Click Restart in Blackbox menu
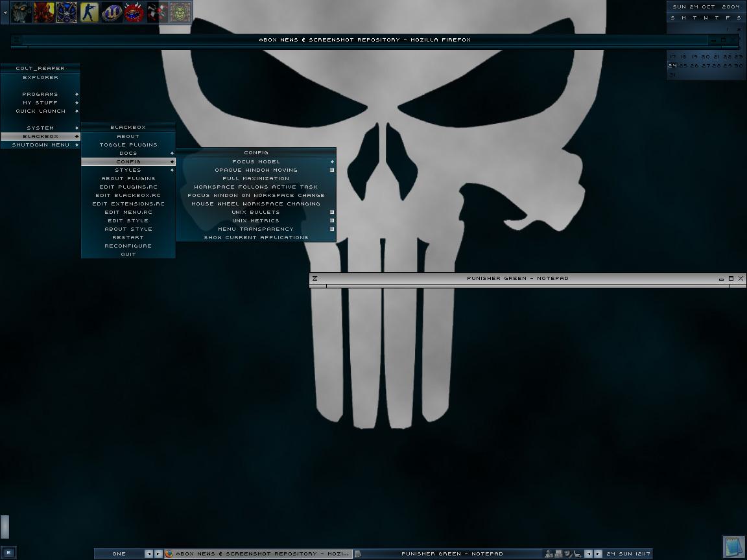Image resolution: width=747 pixels, height=560 pixels. (128, 237)
